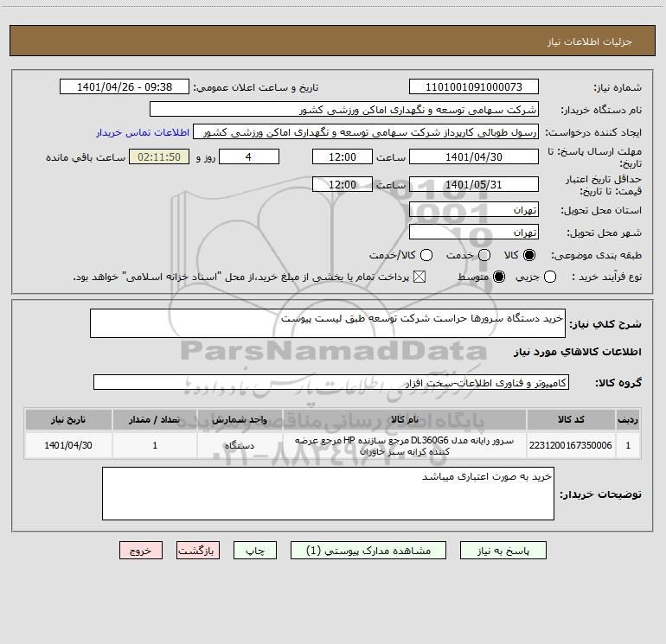Image resolution: width=666 pixels, height=644 pixels.
Task: Select جزیی purchase process type
Action: click(x=550, y=277)
